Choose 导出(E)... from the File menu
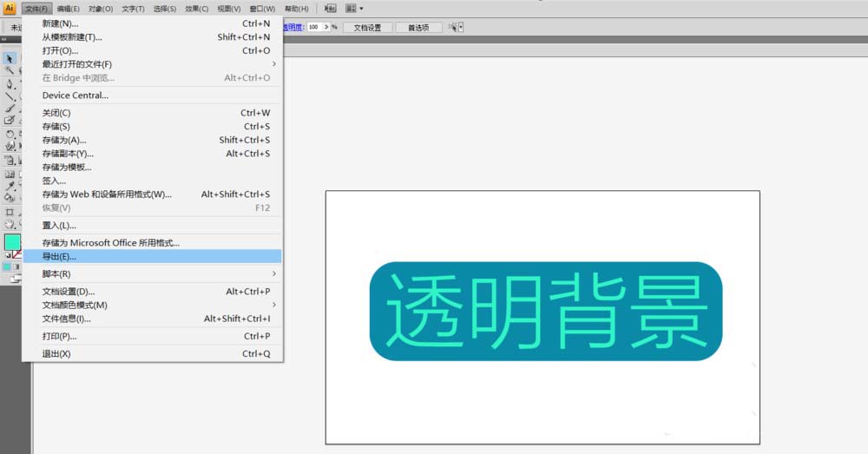 (60, 256)
